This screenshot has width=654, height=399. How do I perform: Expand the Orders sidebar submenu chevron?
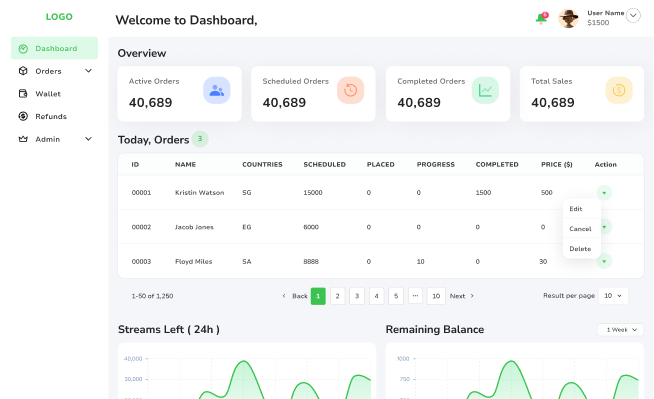[x=88, y=71]
